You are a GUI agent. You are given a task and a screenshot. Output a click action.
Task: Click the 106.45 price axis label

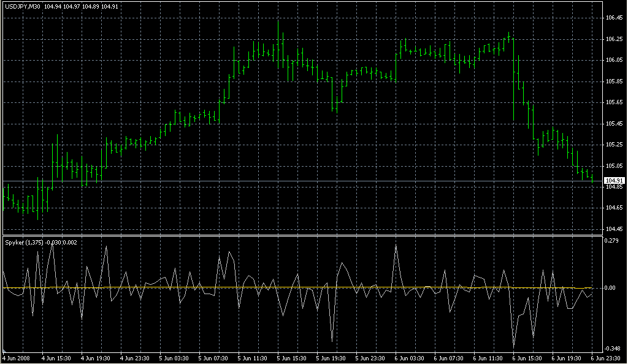tap(615, 18)
